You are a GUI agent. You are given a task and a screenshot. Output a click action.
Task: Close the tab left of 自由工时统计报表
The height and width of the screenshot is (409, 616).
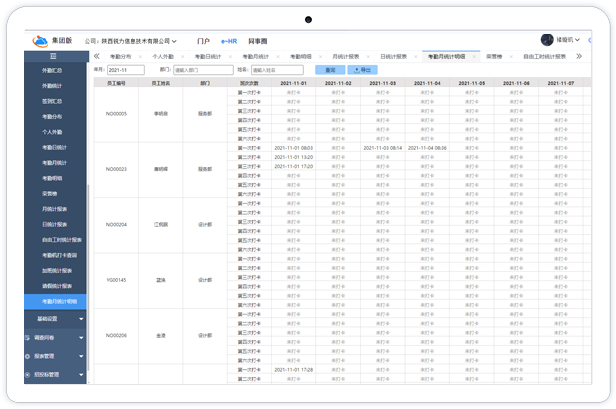coord(511,57)
